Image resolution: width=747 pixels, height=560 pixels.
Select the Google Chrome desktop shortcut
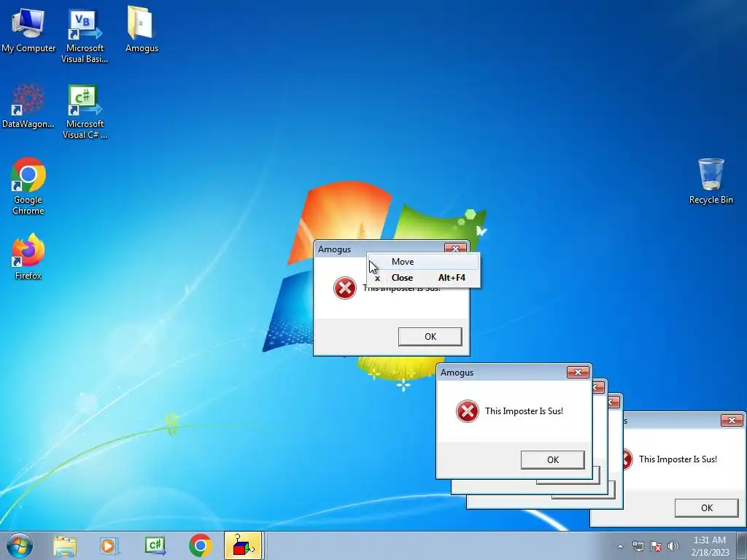28,186
